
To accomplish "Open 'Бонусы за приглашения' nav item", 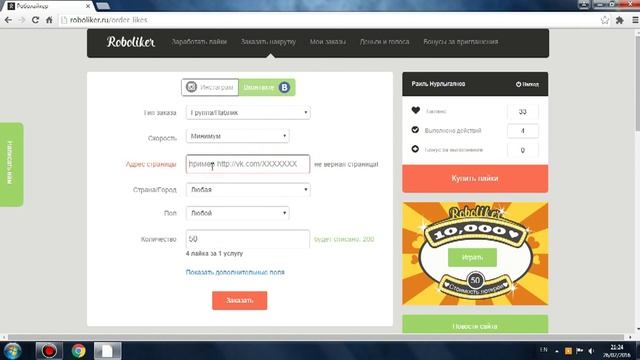I will click(x=460, y=42).
